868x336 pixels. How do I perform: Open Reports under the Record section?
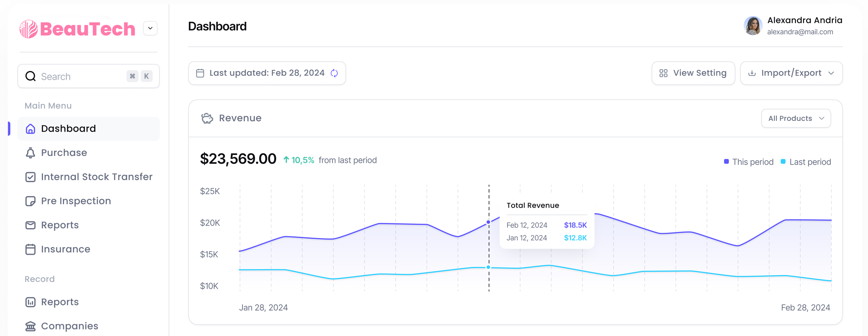60,302
